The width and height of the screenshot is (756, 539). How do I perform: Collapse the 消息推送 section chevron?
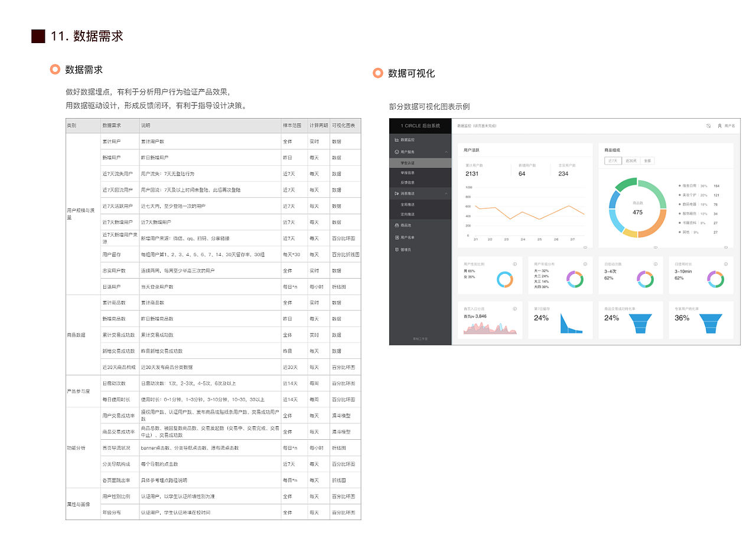(x=447, y=193)
